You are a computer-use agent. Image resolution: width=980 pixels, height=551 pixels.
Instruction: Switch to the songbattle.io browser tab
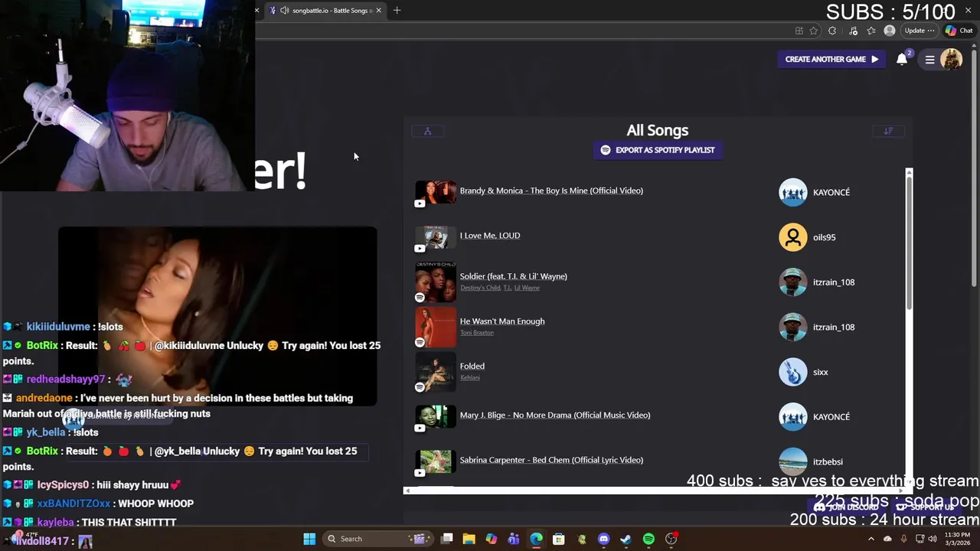[325, 10]
